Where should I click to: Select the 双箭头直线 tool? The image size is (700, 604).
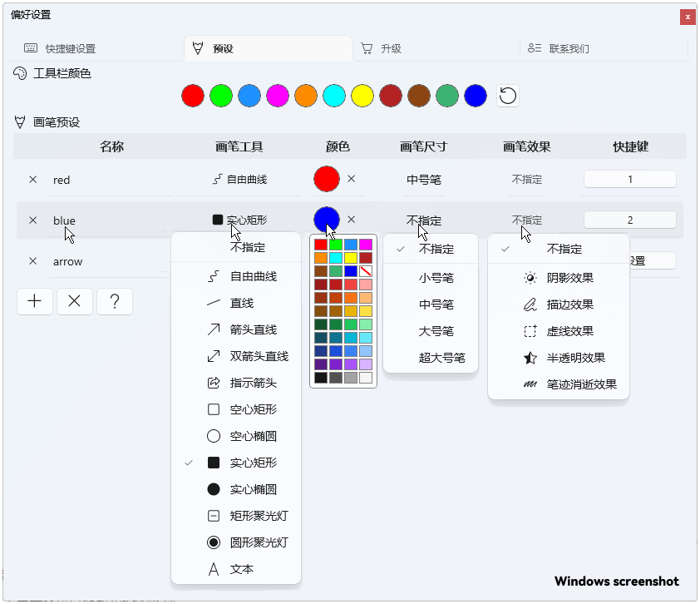pos(236,356)
